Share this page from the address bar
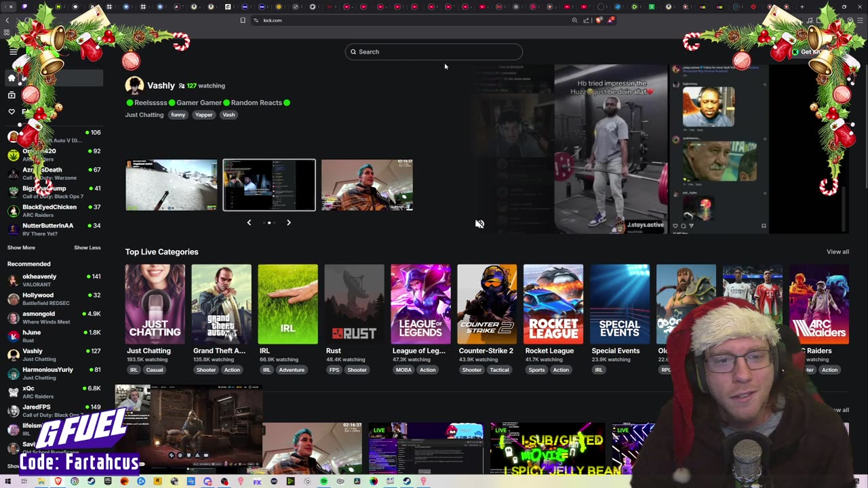 [x=587, y=20]
